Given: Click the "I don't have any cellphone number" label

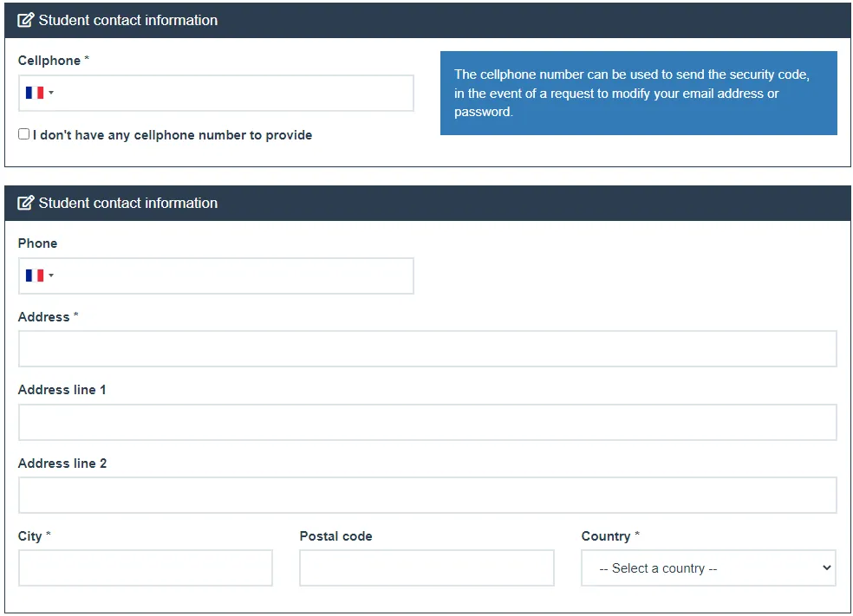Looking at the screenshot, I should (173, 135).
